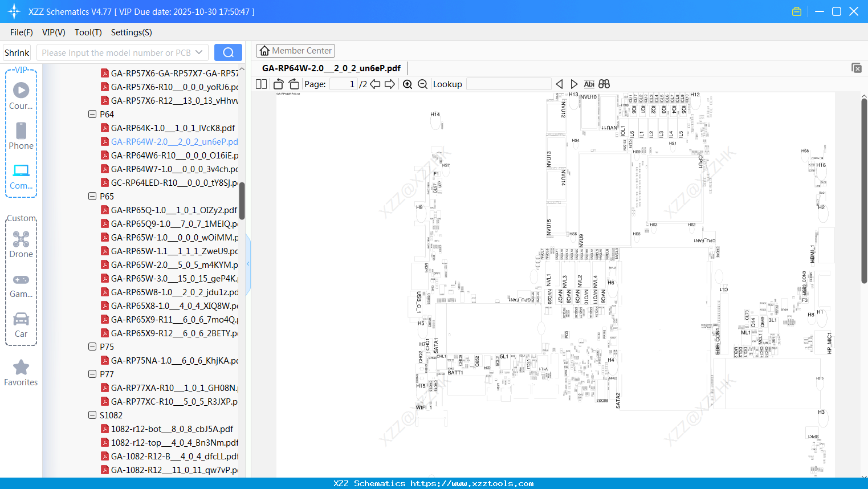Open 1082-r12-top PDF file

point(169,442)
